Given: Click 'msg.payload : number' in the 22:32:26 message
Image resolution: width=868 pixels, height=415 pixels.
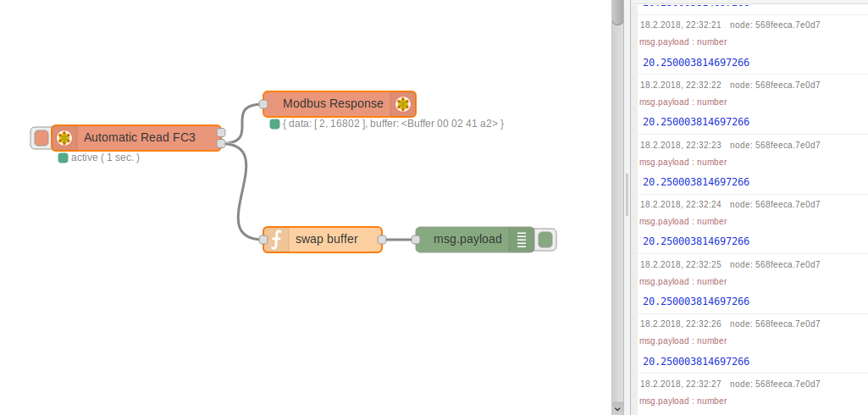Looking at the screenshot, I should click(x=683, y=340).
